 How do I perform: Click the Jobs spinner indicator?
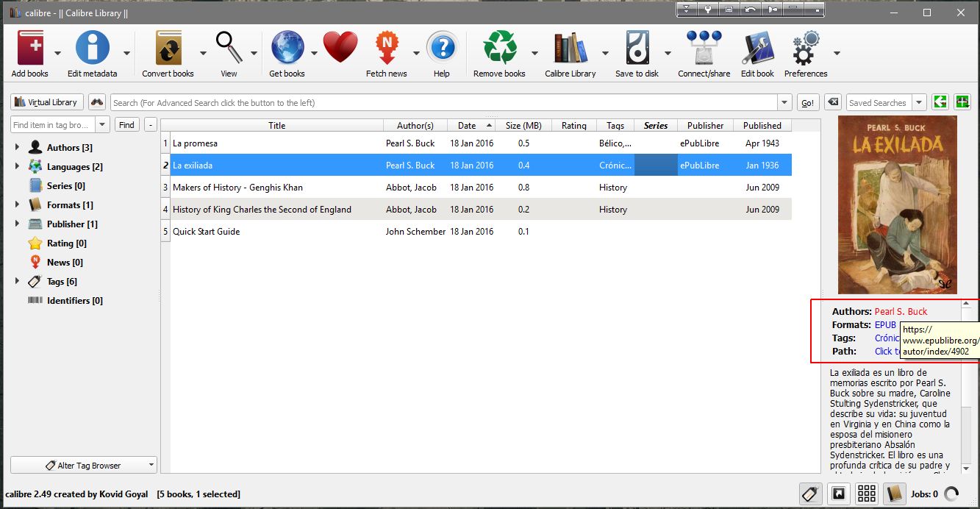click(951, 494)
